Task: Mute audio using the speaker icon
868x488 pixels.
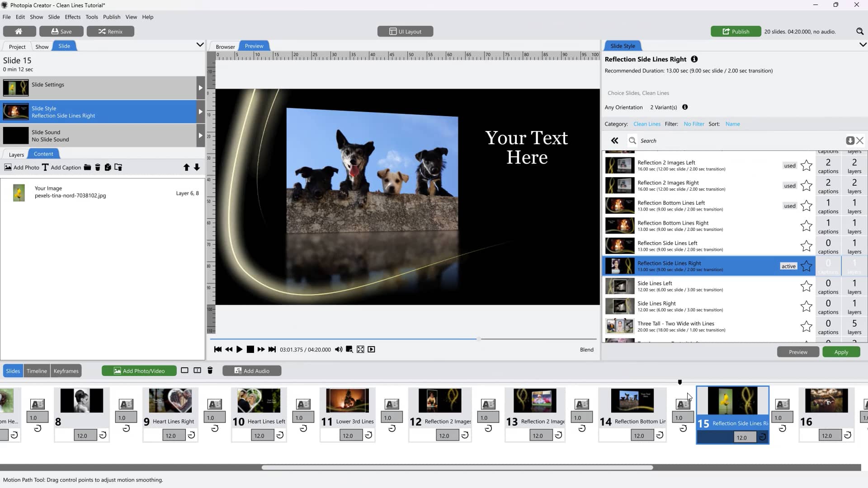Action: (x=339, y=349)
